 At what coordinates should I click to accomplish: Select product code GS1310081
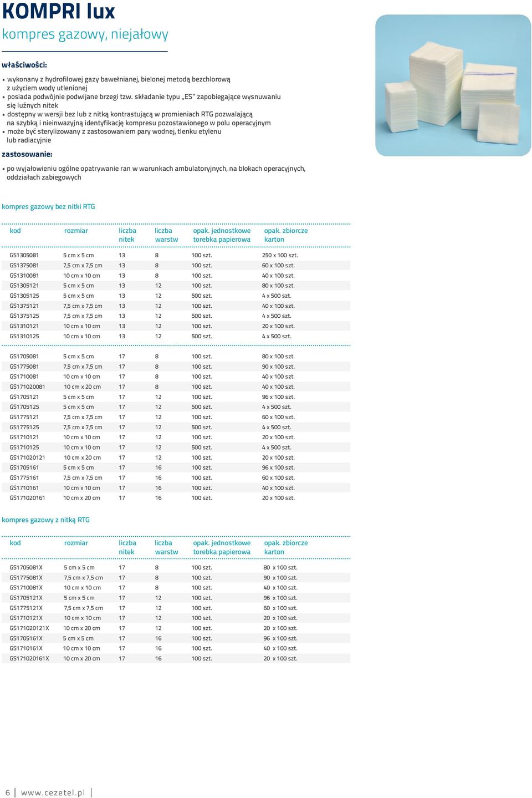24,276
